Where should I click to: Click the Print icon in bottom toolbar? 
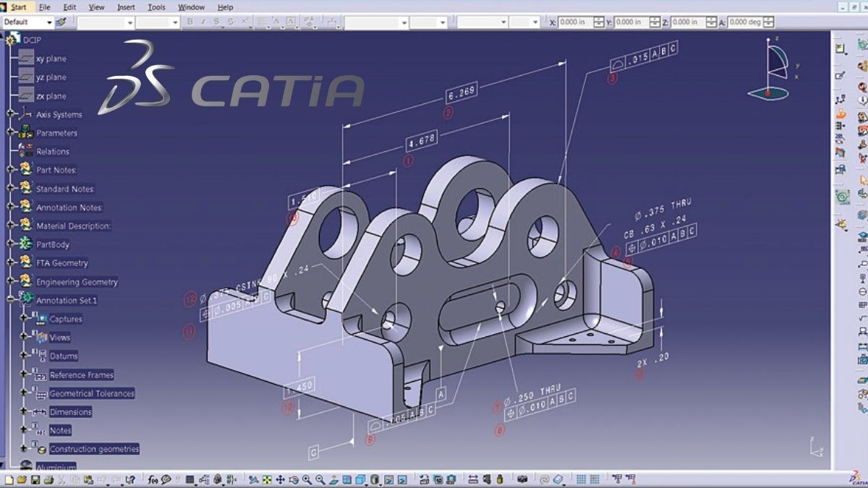[48, 479]
